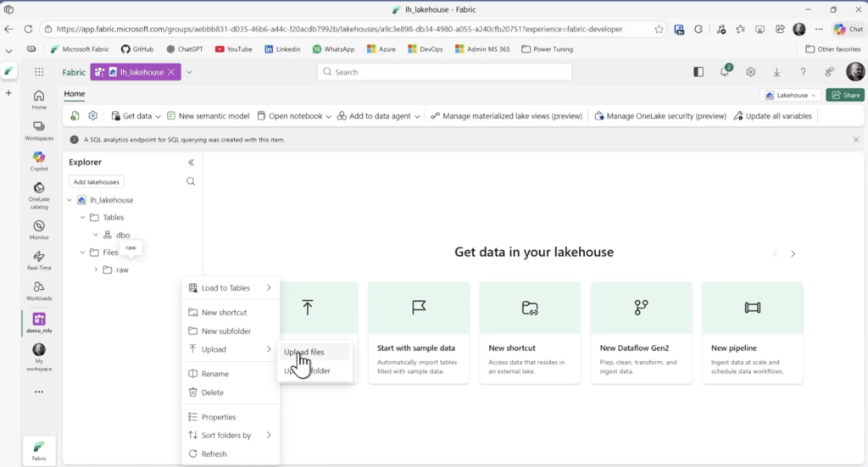This screenshot has width=868, height=467.
Task: Type in the Search box
Action: coord(444,72)
